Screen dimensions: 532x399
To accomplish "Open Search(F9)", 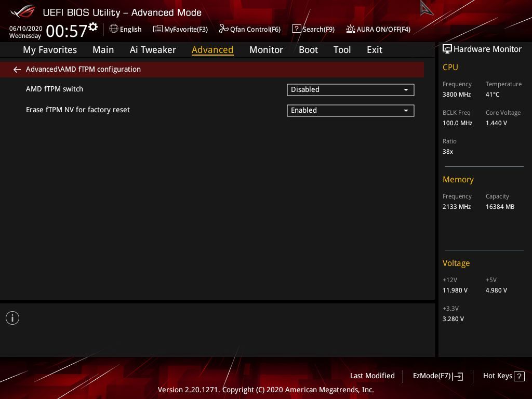I will tap(313, 29).
